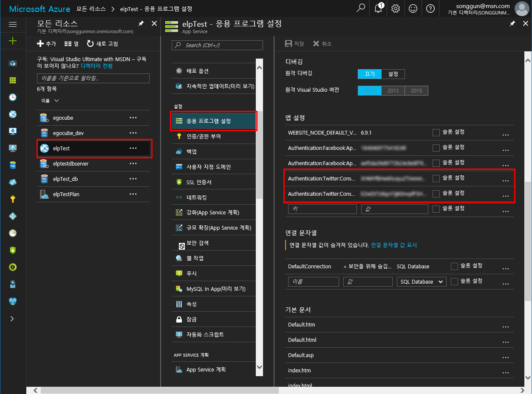The width and height of the screenshot is (532, 394).
Task: Click the 취소 (Cancel) button
Action: click(323, 44)
